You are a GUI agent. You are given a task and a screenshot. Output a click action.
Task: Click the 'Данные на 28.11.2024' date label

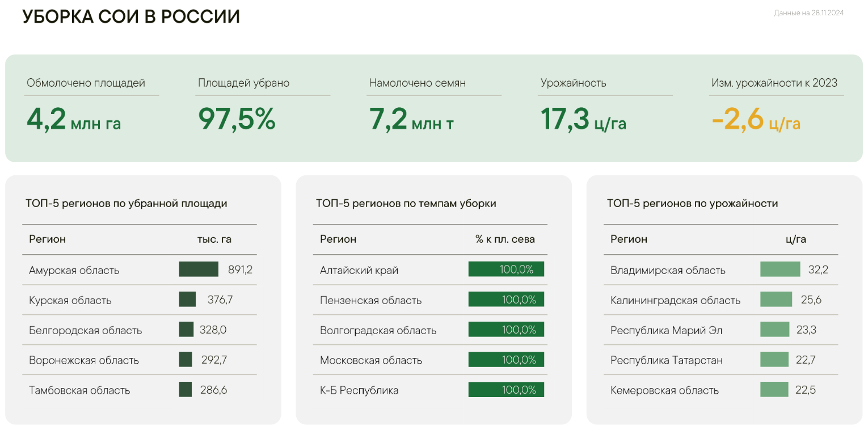click(x=808, y=13)
